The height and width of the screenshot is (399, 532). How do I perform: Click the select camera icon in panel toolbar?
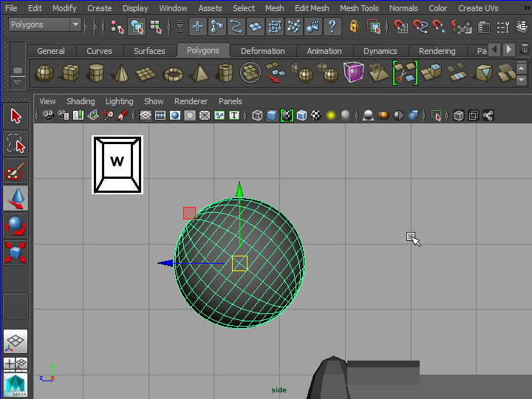[x=49, y=116]
